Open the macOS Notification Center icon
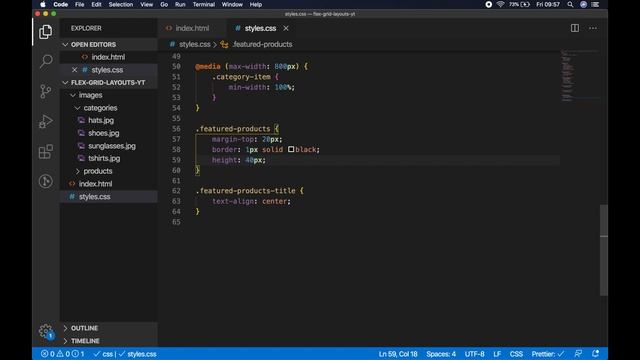Screen dimensions: 640x360 [596, 4]
